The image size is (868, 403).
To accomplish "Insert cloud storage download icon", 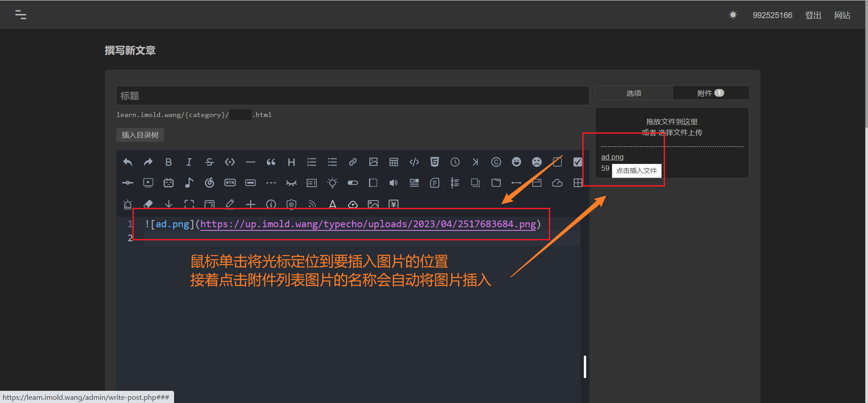I will [557, 183].
